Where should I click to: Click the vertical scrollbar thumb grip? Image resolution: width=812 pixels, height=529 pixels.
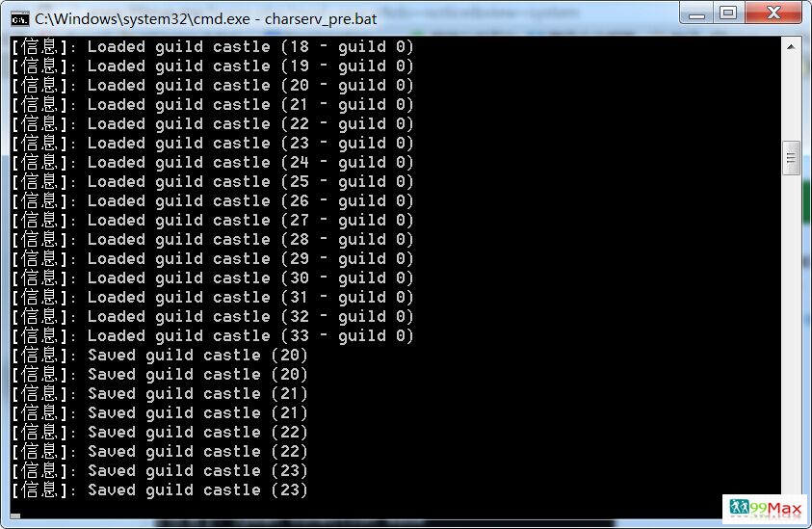click(791, 158)
